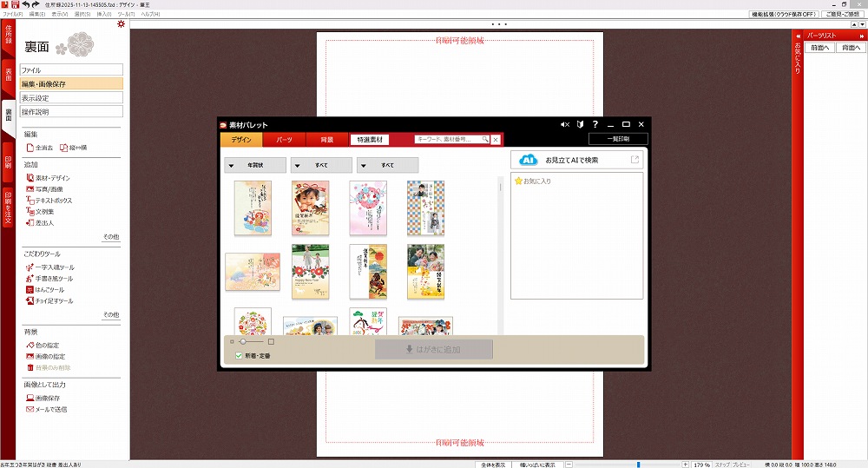
Task: Launch 一字入魂ツール
Action: [x=49, y=267]
